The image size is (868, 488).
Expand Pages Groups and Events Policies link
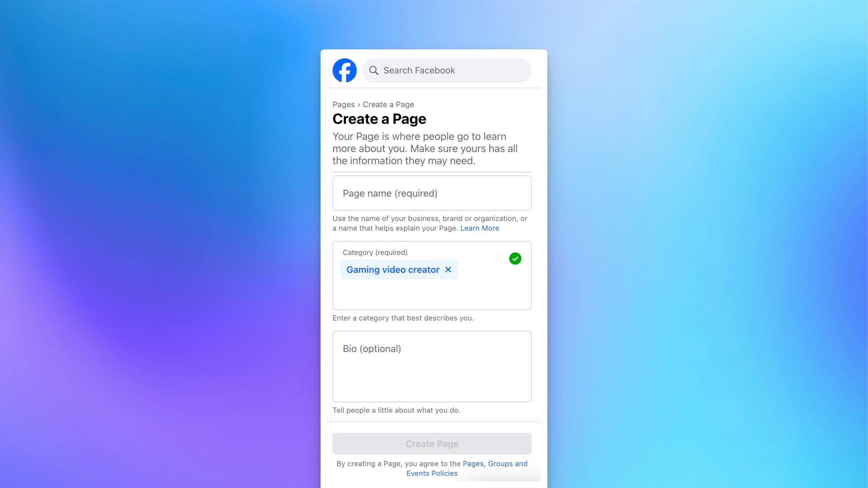(466, 468)
